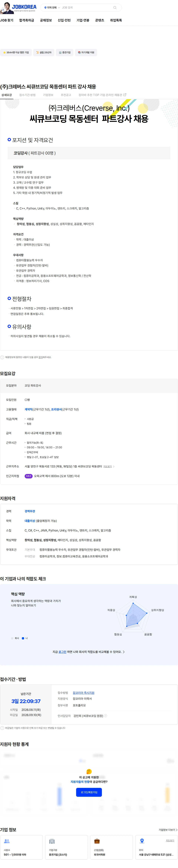Click the 남은기간 countdown timer

pyautogui.click(x=26, y=701)
